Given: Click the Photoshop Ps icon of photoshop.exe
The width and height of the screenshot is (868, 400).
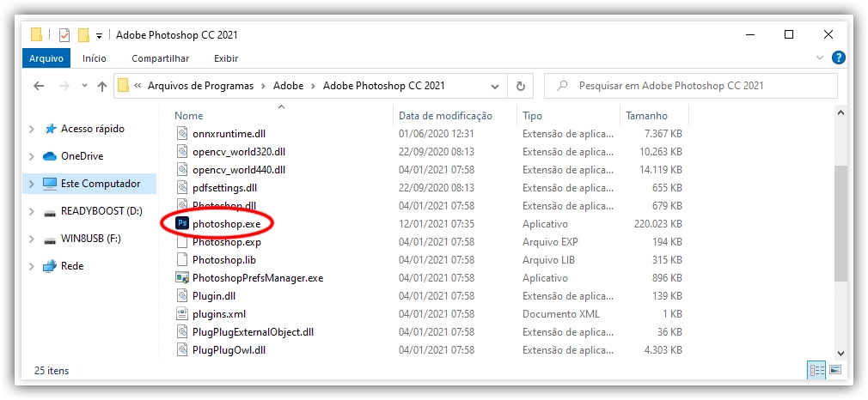Looking at the screenshot, I should pyautogui.click(x=181, y=223).
